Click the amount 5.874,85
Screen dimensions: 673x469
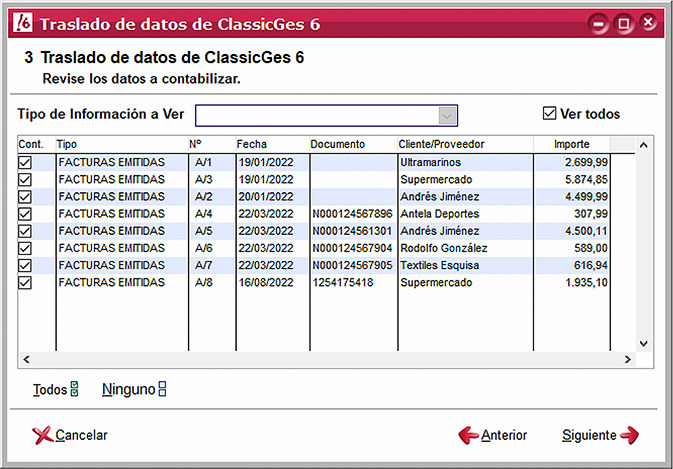point(586,179)
